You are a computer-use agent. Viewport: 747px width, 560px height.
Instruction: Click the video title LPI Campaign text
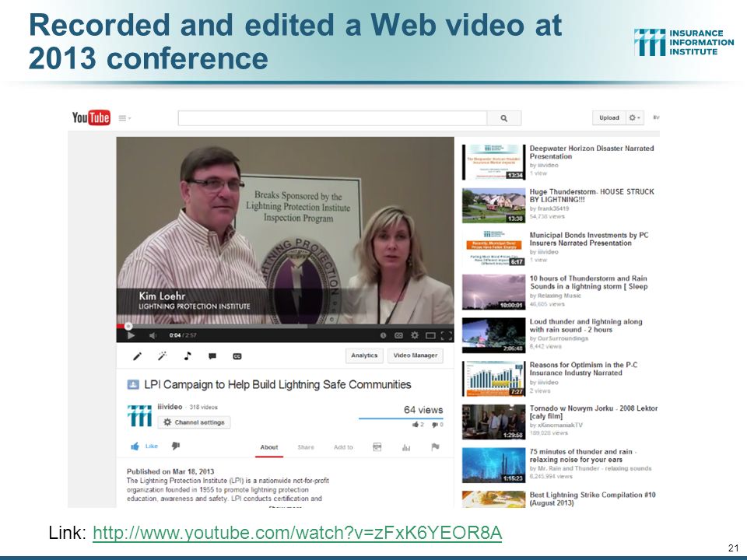click(278, 385)
